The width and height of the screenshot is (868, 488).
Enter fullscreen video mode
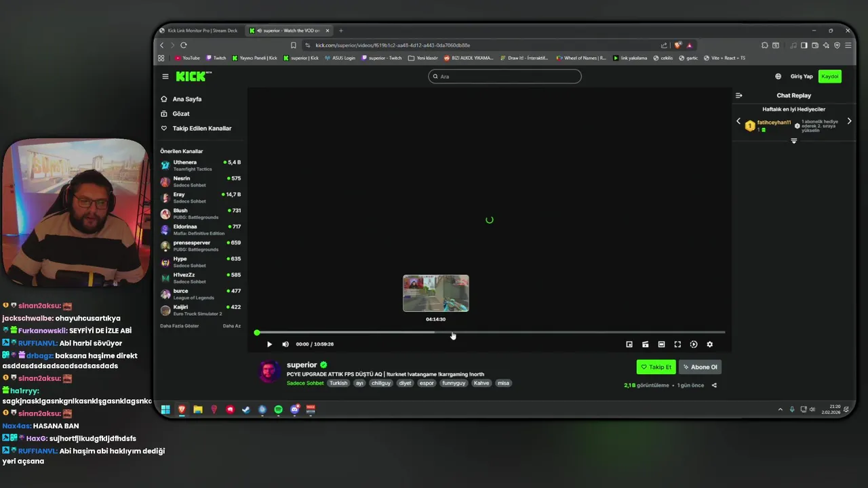tap(677, 344)
